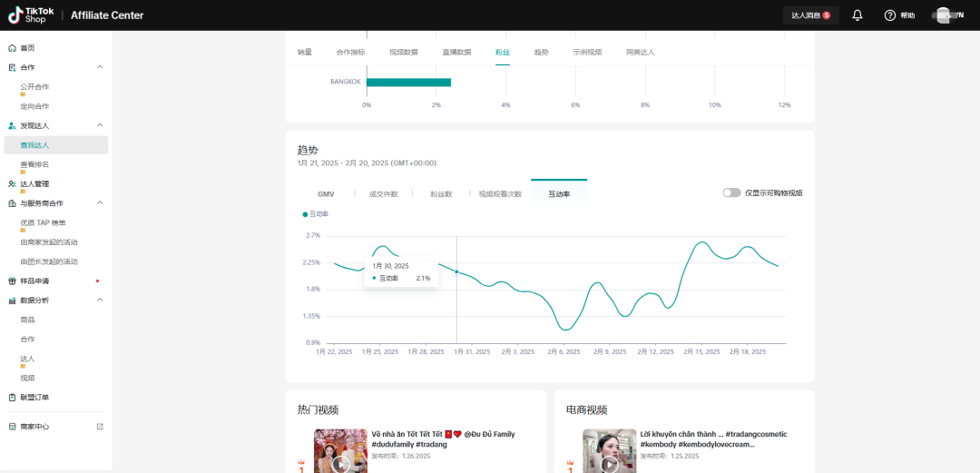Click the TikTok Shop logo
The width and height of the screenshot is (980, 473).
(31, 15)
